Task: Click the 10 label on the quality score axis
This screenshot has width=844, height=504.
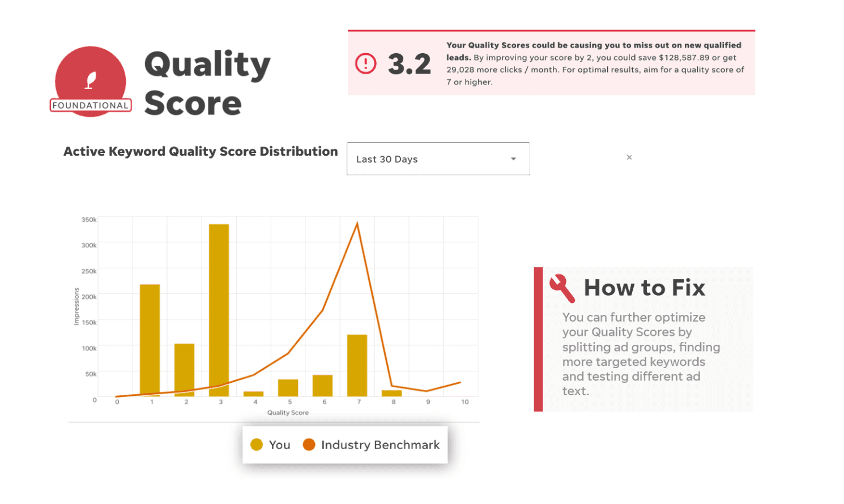Action: pos(465,402)
